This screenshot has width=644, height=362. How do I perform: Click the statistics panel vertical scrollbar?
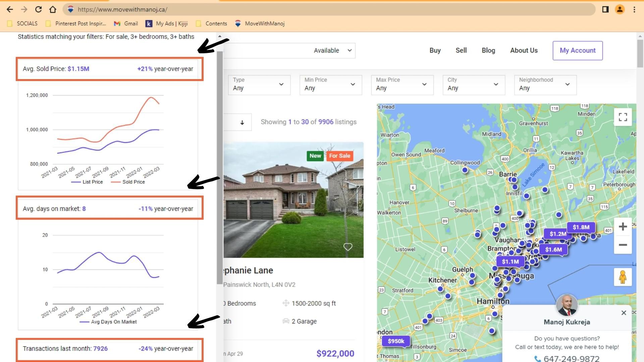220,168
